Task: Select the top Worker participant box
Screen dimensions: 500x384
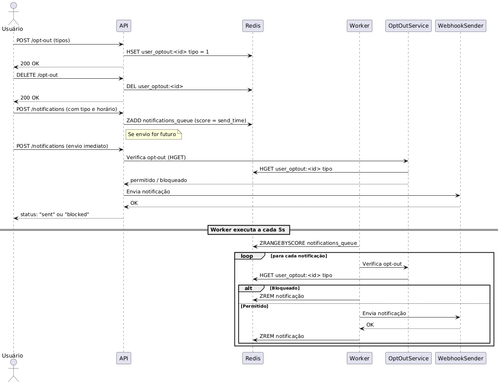Action: (359, 26)
